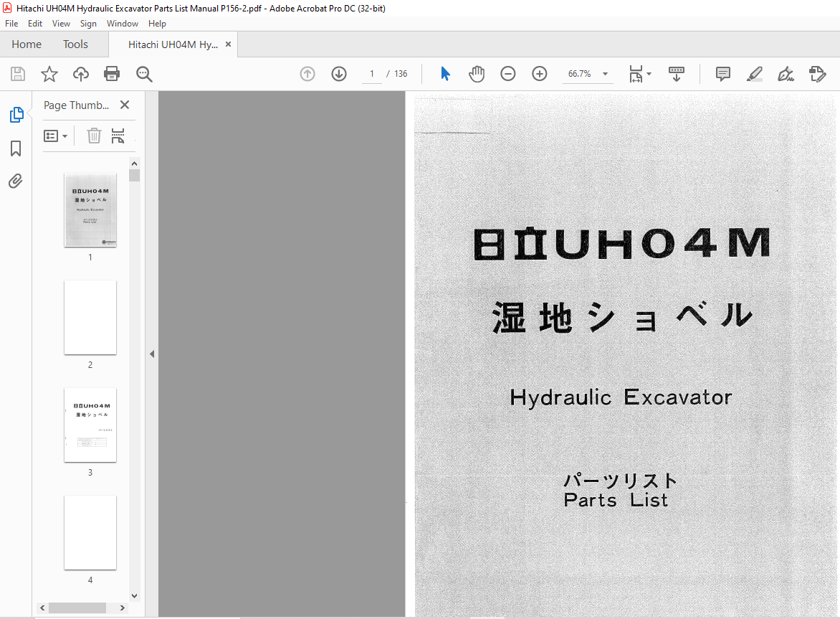Screen dimensions: 840x619
Task: Select the page 2 thumbnail
Action: (x=90, y=317)
